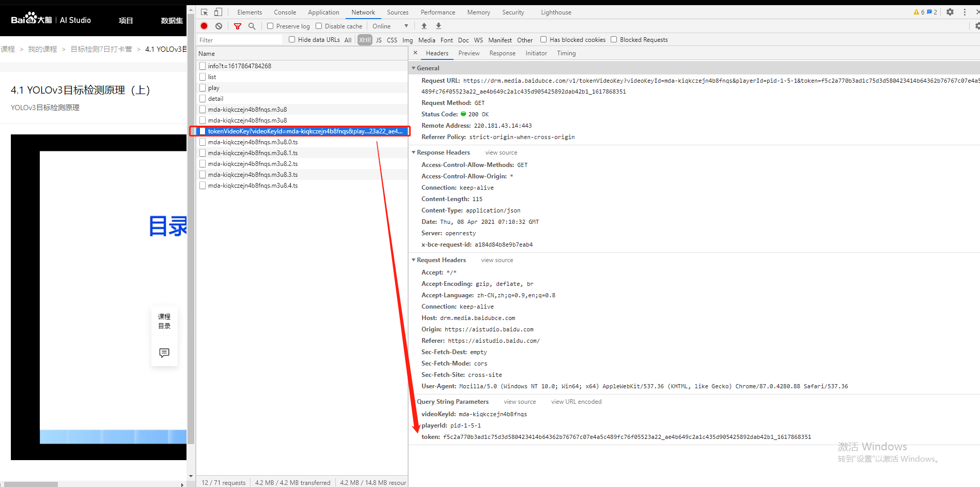Export HAR file using the download icon

pos(438,25)
